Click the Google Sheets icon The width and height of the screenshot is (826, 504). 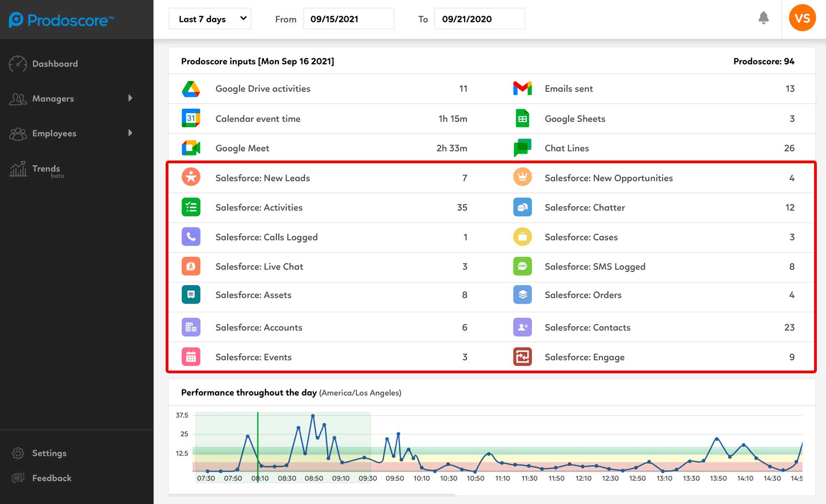point(522,118)
